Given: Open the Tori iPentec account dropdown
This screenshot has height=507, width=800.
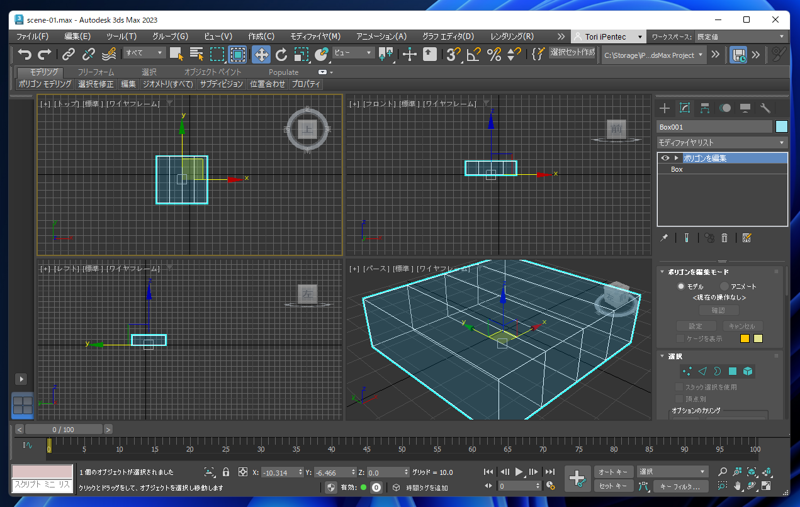Looking at the screenshot, I should [x=608, y=37].
